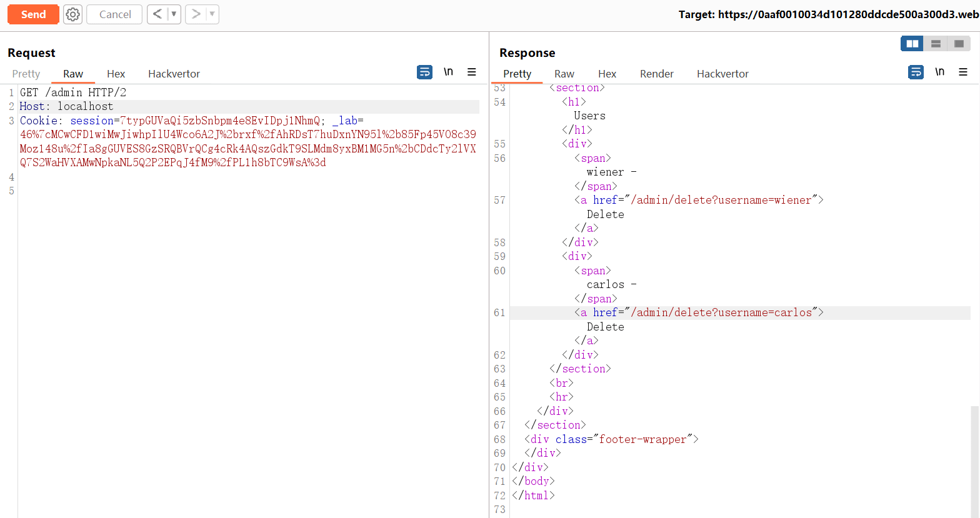Switch to top-bottom stacked layout
Screen dimensions: 980x518
[936, 44]
